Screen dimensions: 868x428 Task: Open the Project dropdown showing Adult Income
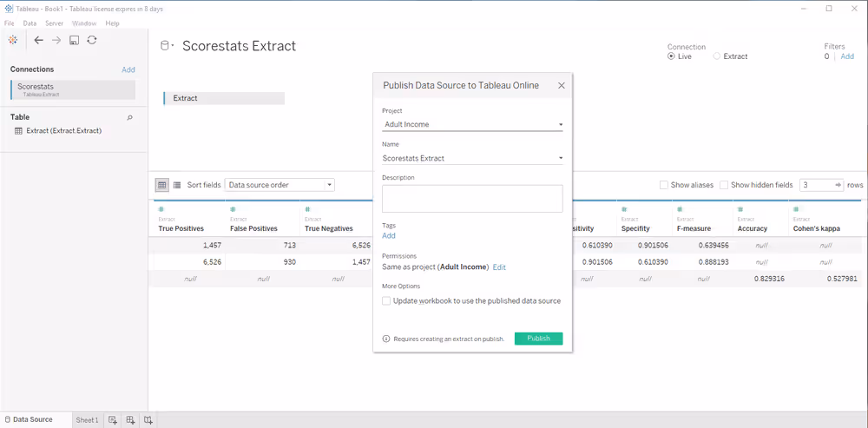tap(472, 124)
